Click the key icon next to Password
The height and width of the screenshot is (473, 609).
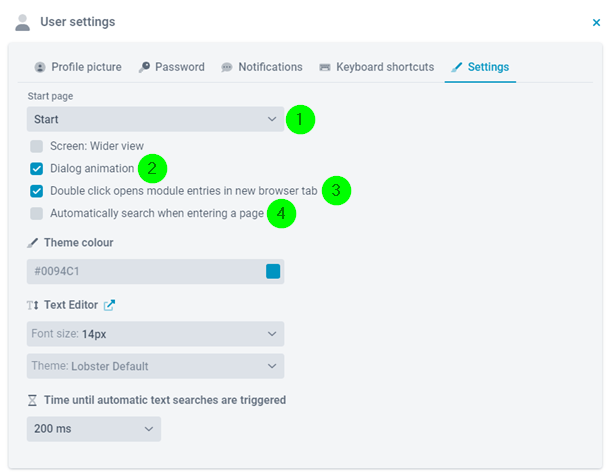click(144, 67)
